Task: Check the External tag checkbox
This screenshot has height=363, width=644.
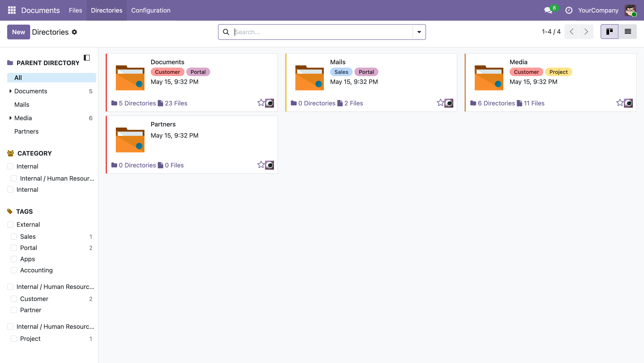Action: pyautogui.click(x=10, y=224)
